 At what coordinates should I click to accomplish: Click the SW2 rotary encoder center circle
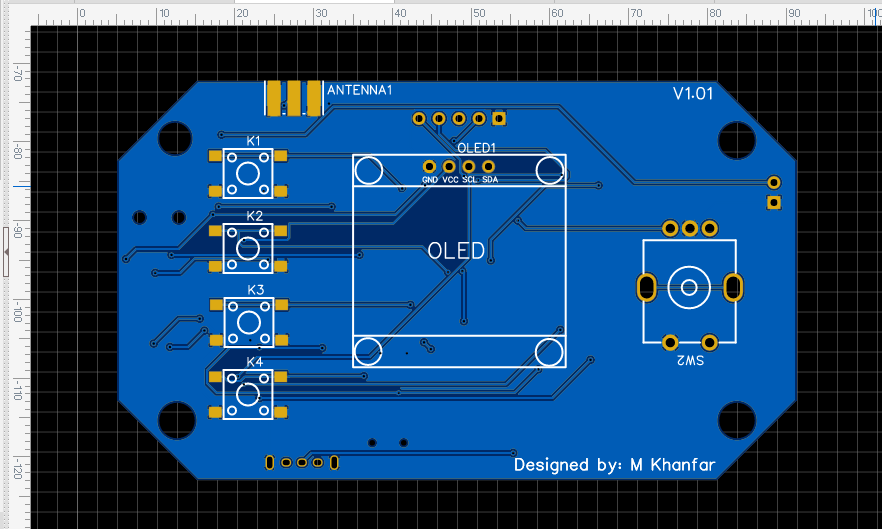(x=689, y=288)
